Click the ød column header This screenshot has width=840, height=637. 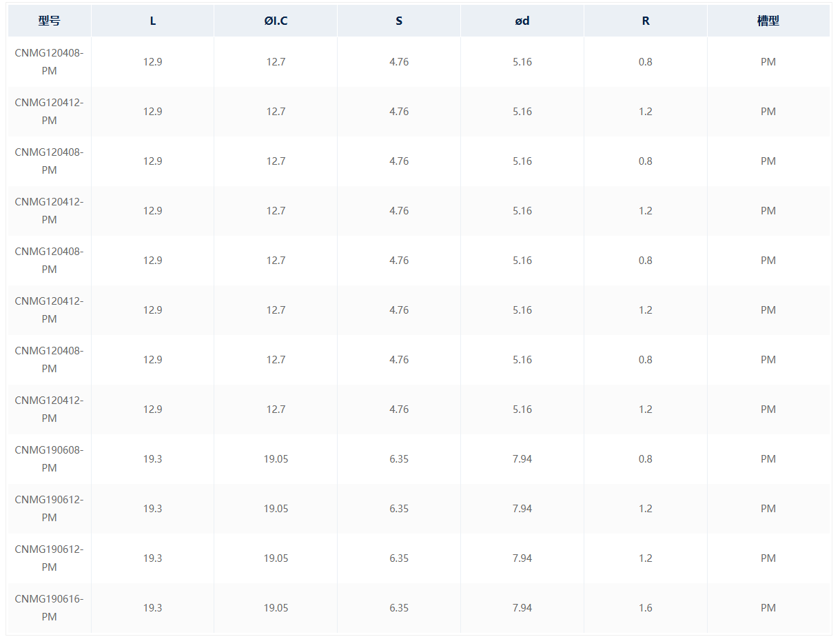(522, 21)
